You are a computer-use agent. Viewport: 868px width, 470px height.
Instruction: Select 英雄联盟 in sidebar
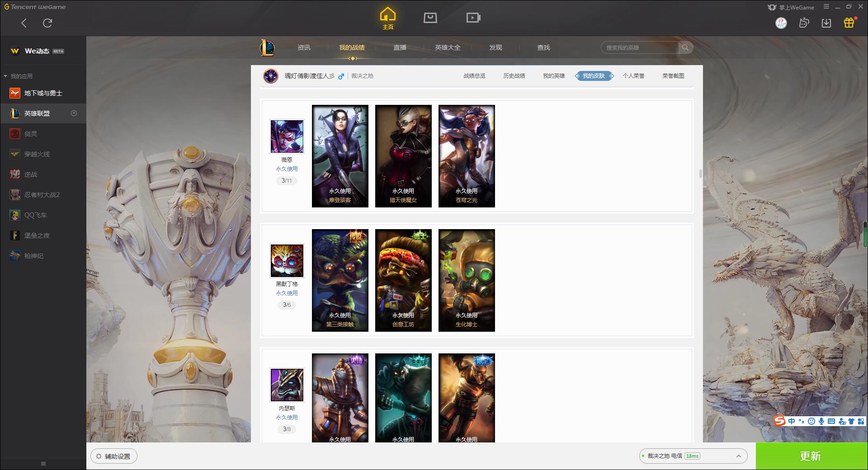pos(43,113)
